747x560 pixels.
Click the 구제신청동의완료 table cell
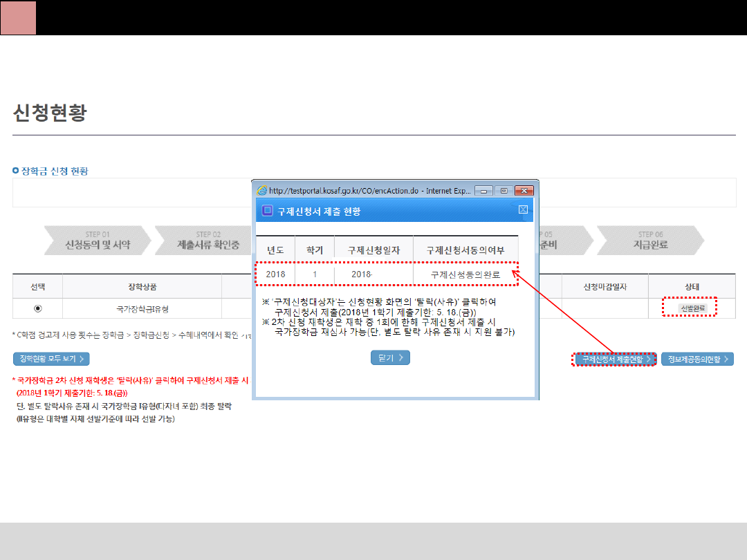[x=467, y=274]
